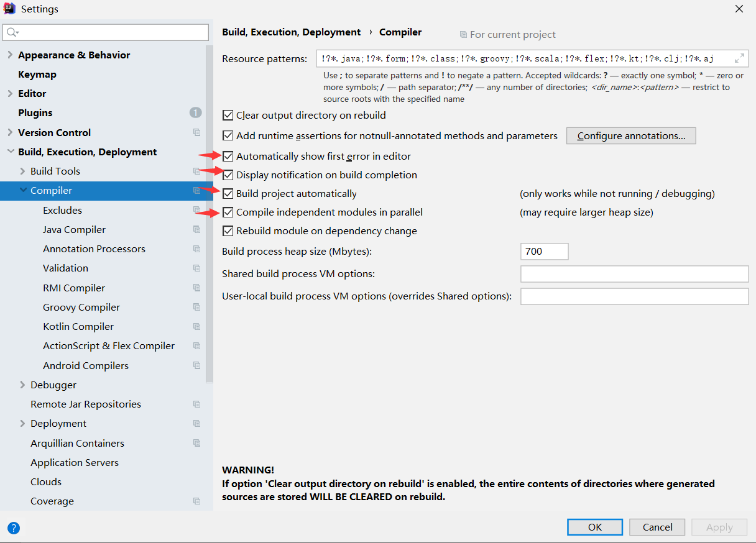Screen dimensions: 756x543
Task: Select Excludes under Compiler
Action: click(62, 210)
